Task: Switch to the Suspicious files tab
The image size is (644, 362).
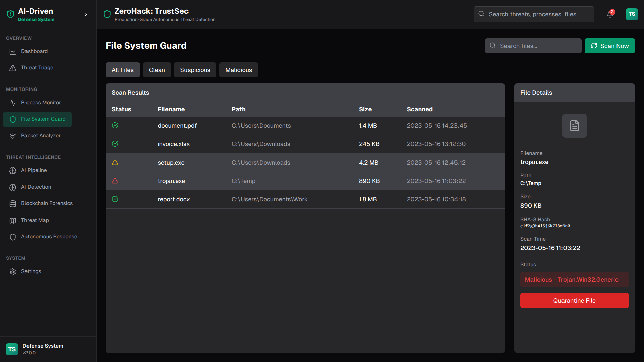Action: [x=195, y=70]
